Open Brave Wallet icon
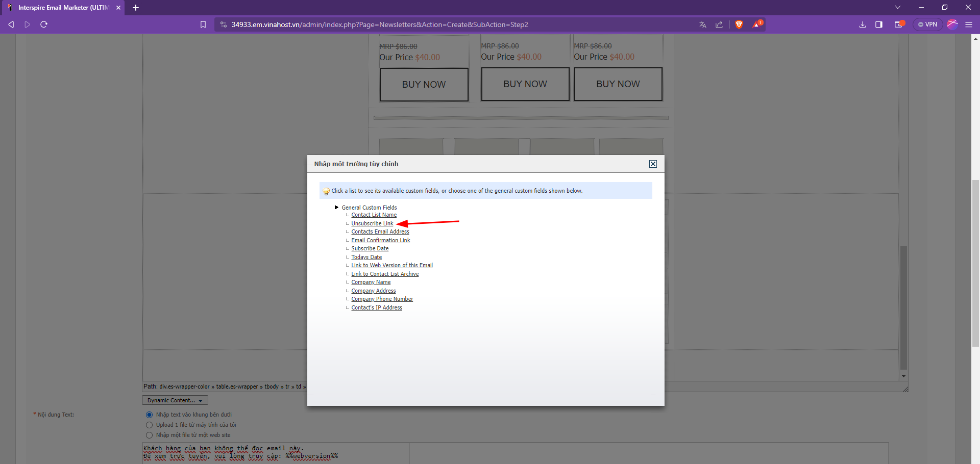980x464 pixels. pyautogui.click(x=898, y=24)
